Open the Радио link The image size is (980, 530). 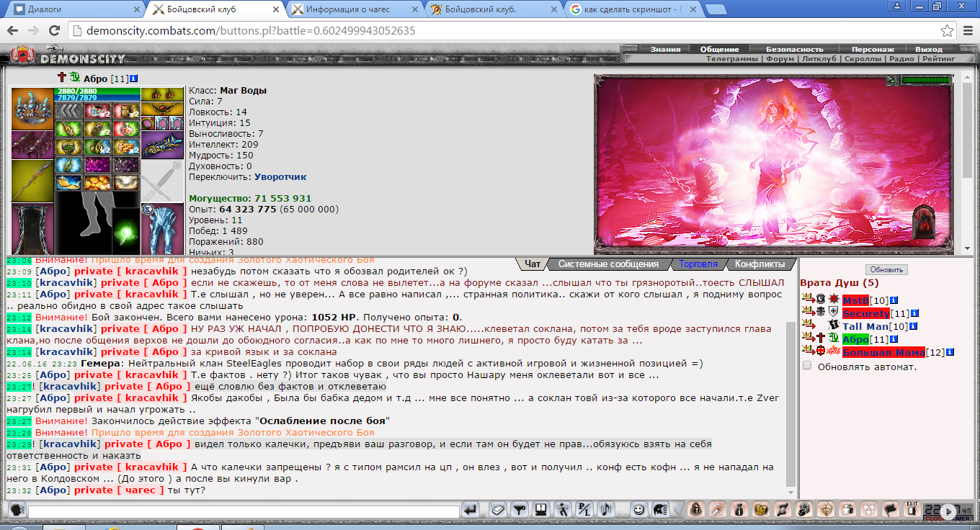click(901, 59)
